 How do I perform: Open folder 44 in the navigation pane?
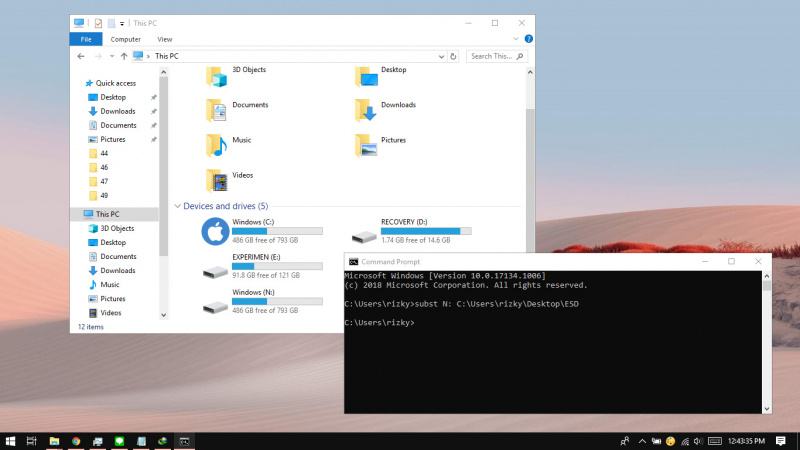point(104,154)
